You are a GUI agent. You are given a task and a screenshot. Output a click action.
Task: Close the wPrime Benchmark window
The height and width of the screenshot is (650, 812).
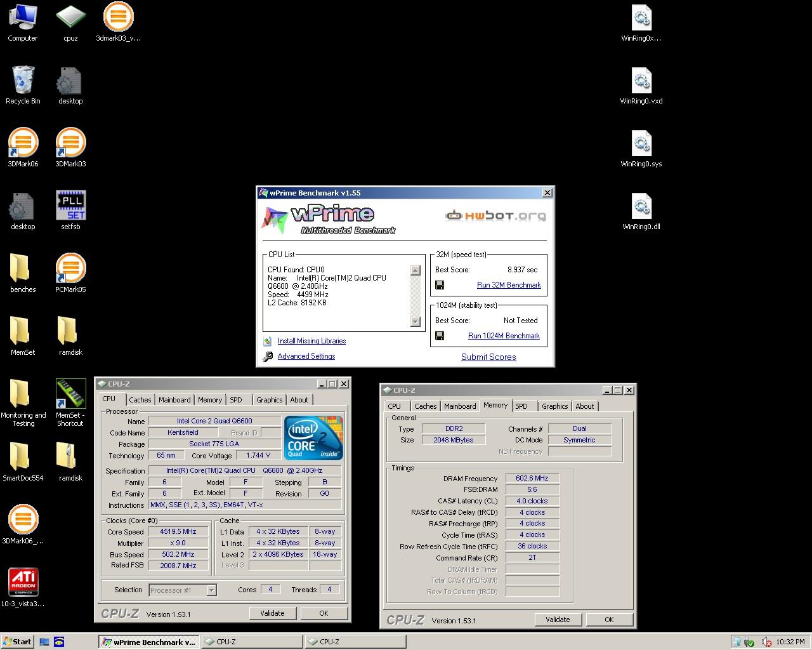pyautogui.click(x=547, y=193)
